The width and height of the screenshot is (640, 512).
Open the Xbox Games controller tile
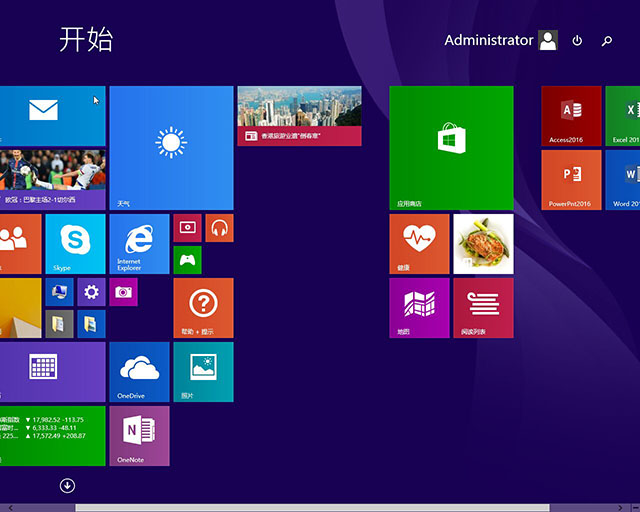pos(187,260)
